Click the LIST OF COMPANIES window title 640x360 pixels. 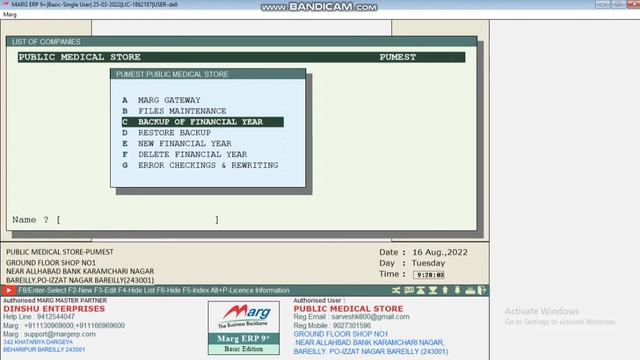click(x=46, y=42)
